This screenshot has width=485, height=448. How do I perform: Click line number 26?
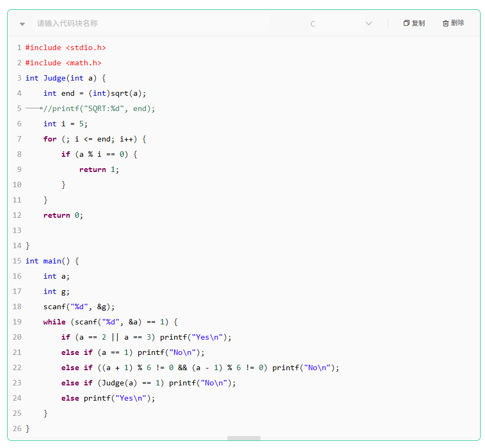pyautogui.click(x=17, y=428)
